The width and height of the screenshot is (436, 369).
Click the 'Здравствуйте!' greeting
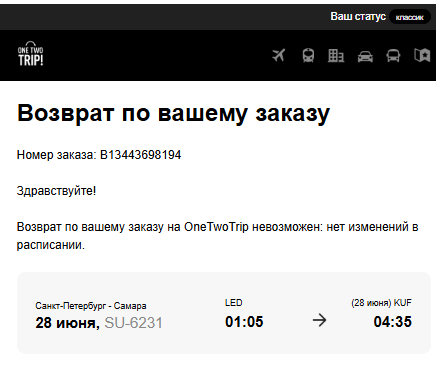56,191
